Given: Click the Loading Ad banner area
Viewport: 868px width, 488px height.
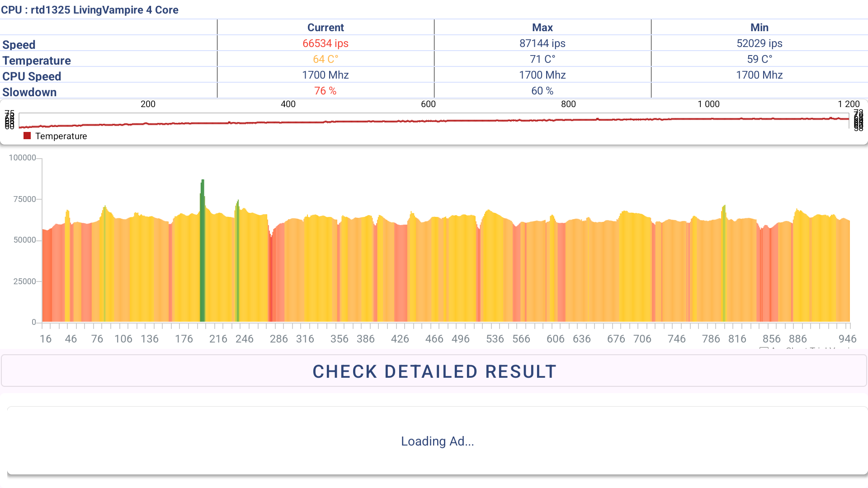Looking at the screenshot, I should tap(437, 441).
